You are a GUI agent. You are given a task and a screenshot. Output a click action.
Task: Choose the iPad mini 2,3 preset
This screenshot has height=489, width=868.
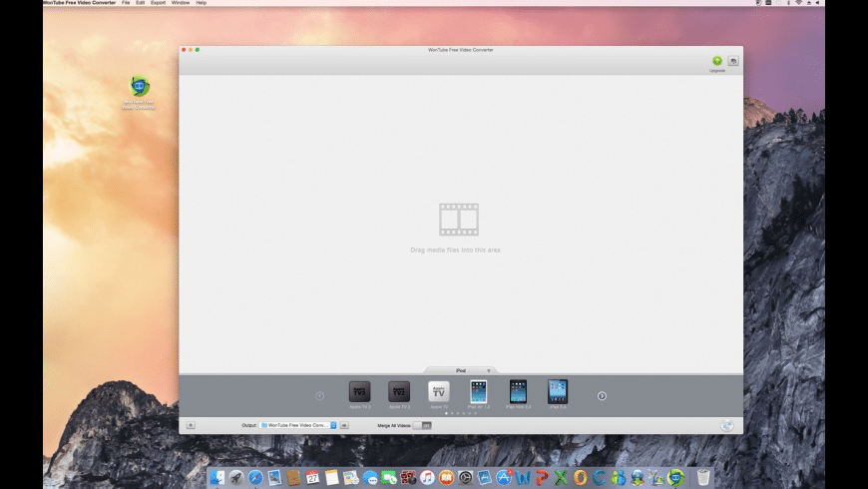click(x=518, y=391)
